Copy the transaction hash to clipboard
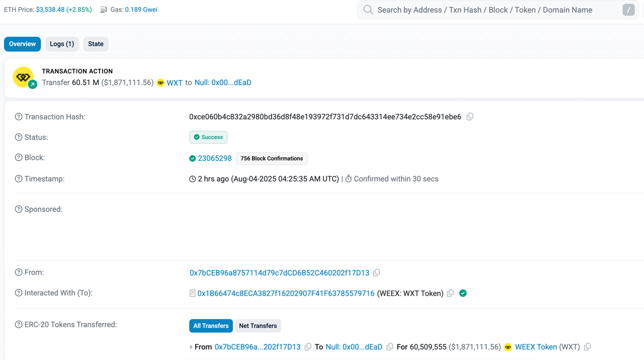The width and height of the screenshot is (644, 360). (470, 117)
